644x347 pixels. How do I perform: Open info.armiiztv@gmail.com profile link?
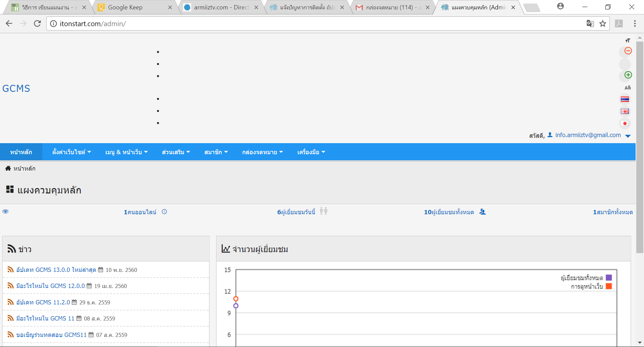click(x=588, y=135)
